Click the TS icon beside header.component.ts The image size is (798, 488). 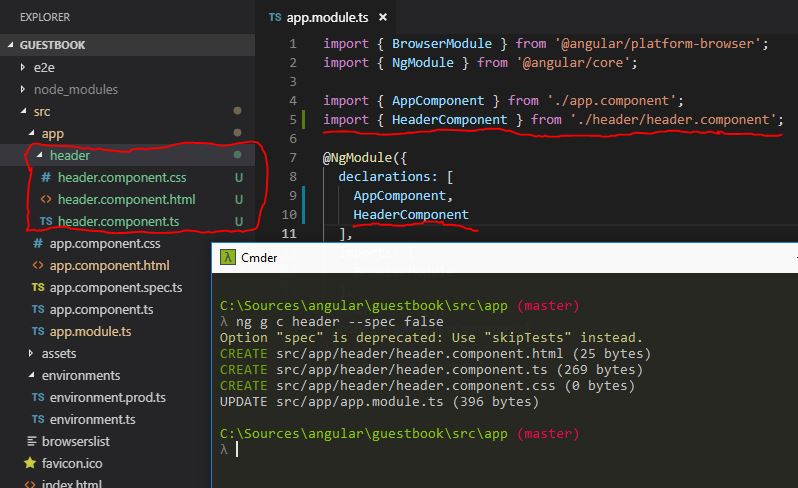click(46, 221)
